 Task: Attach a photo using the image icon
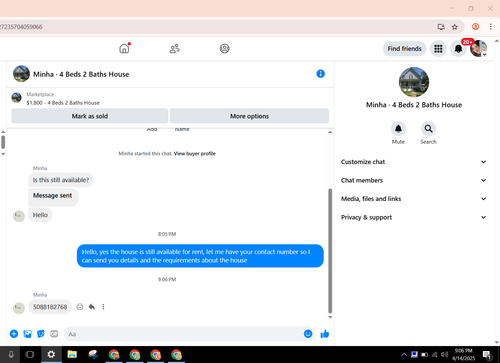coord(27,334)
